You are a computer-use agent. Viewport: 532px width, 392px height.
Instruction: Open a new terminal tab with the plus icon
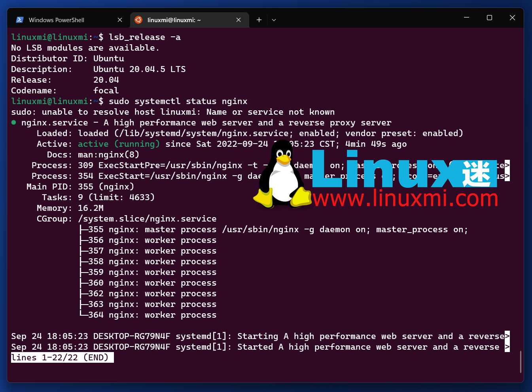259,19
